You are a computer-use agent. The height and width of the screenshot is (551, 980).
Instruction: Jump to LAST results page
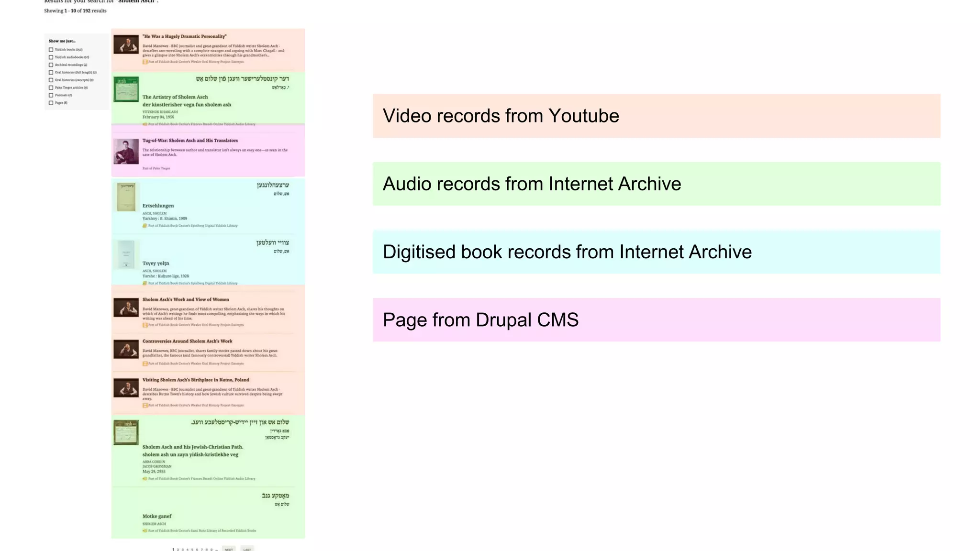[x=247, y=549]
